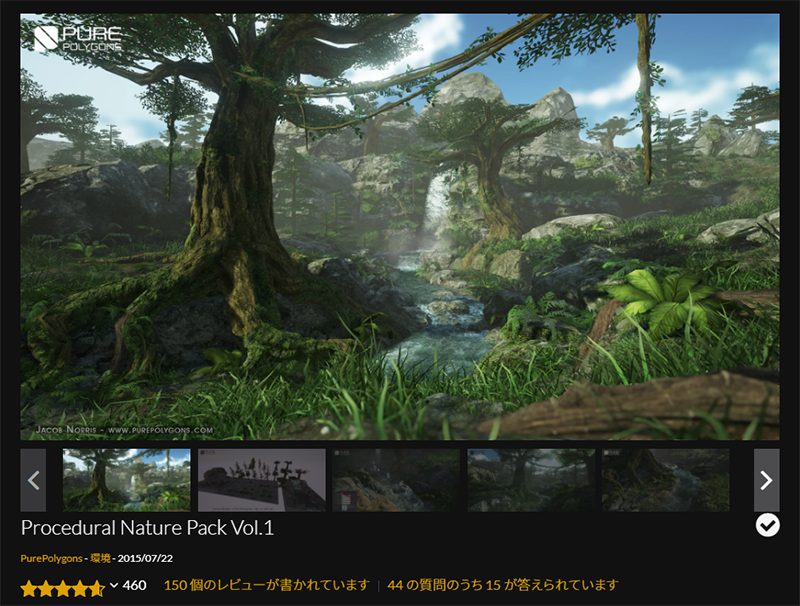Show the previous thumbnails with the left arrow

click(33, 480)
